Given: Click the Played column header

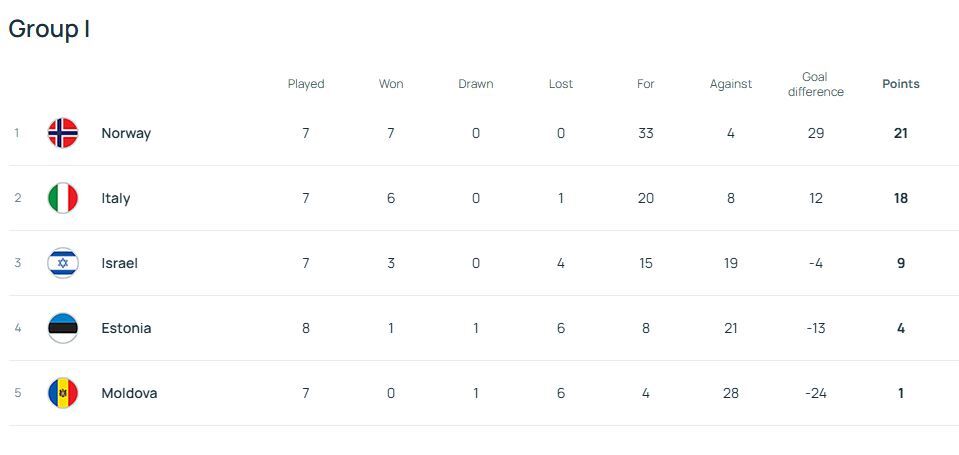Looking at the screenshot, I should click(x=306, y=84).
